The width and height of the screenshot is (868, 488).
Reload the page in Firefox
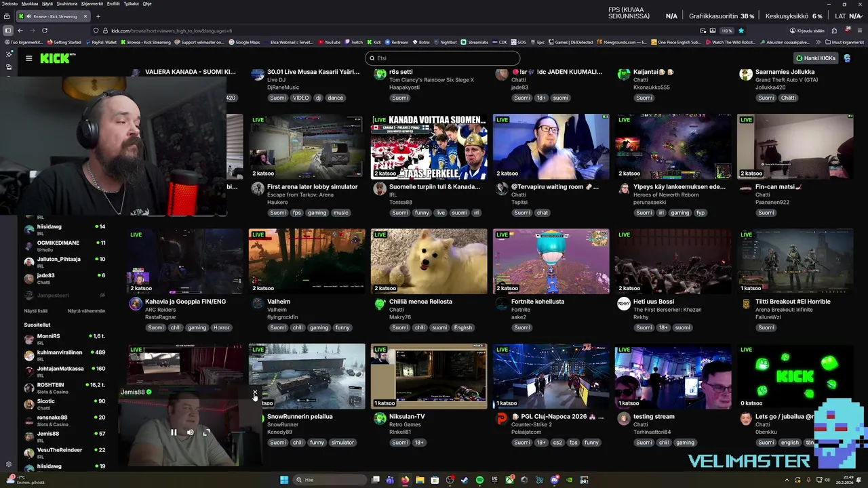45,30
